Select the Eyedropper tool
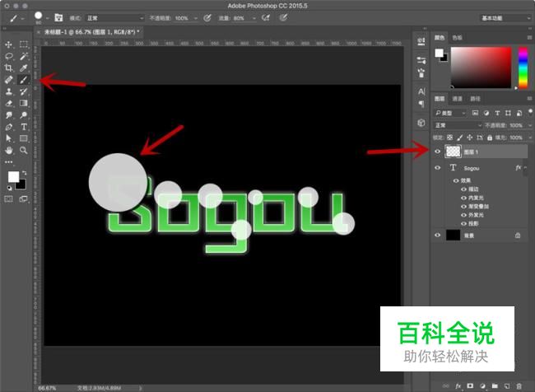Screen dimensions: 535x392 [24, 68]
